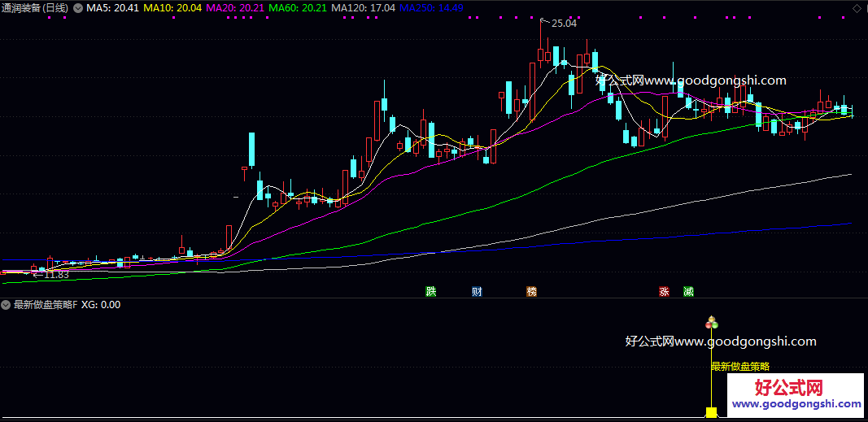This screenshot has height=422, width=868.
Task: Expand the main chart dropdown next to 日线
Action: pos(77,8)
